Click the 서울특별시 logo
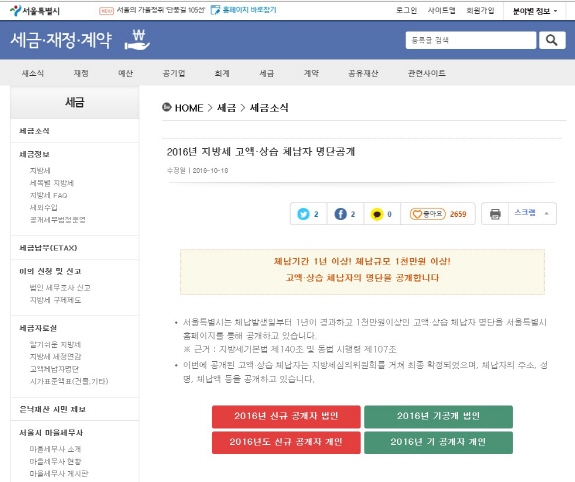 pos(35,11)
